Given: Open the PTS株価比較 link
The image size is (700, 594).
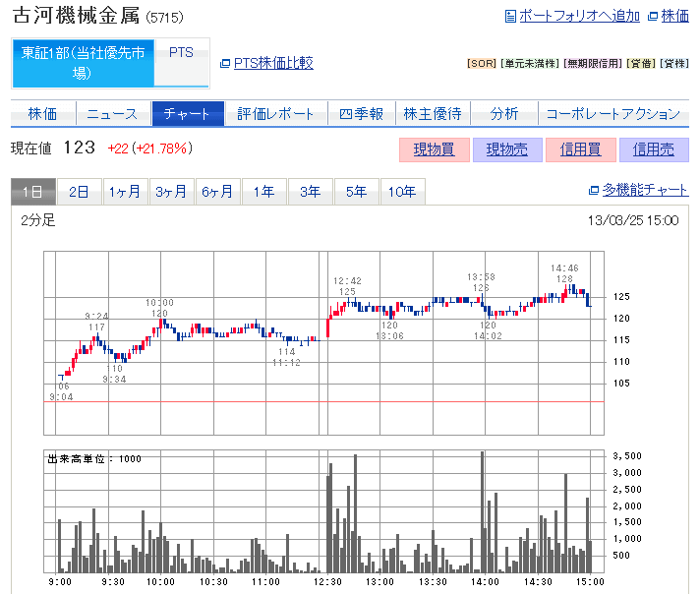Looking at the screenshot, I should 272,63.
